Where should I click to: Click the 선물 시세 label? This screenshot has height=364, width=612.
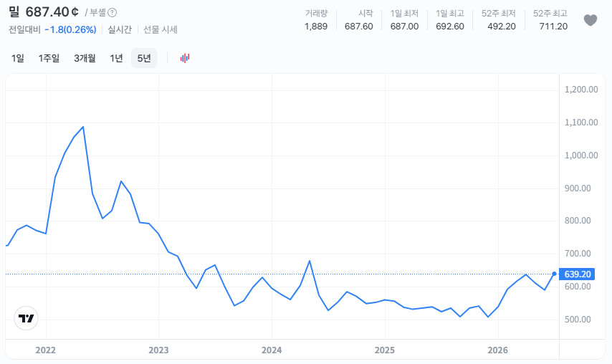(161, 29)
